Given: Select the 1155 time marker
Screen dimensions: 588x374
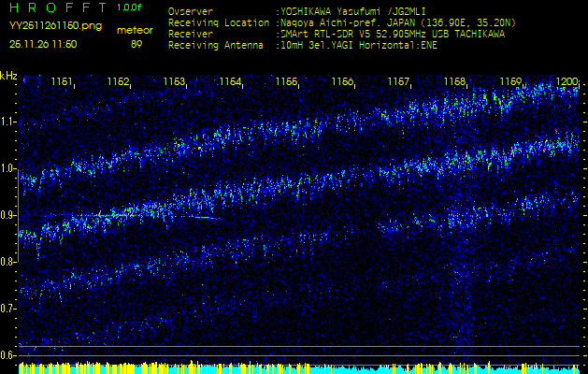Looking at the screenshot, I should (x=286, y=82).
